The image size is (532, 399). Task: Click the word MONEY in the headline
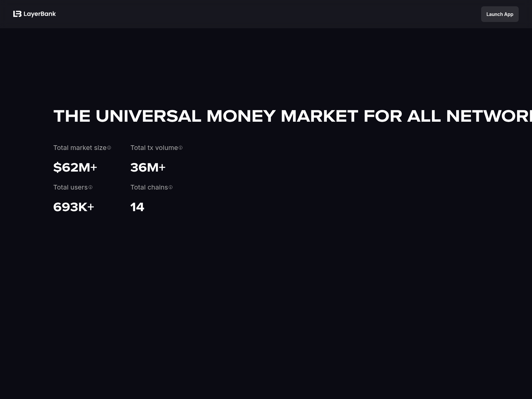pos(241,116)
